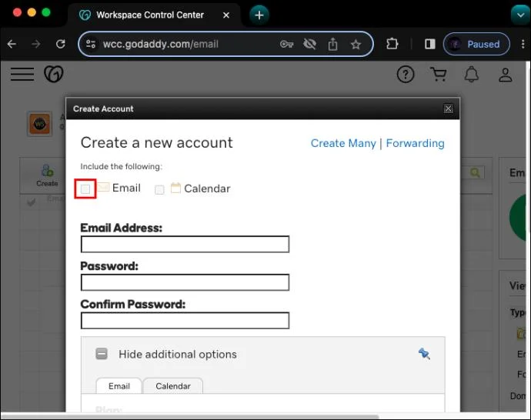Image resolution: width=531 pixels, height=420 pixels.
Task: Click the pin icon for additional options
Action: [x=424, y=354]
